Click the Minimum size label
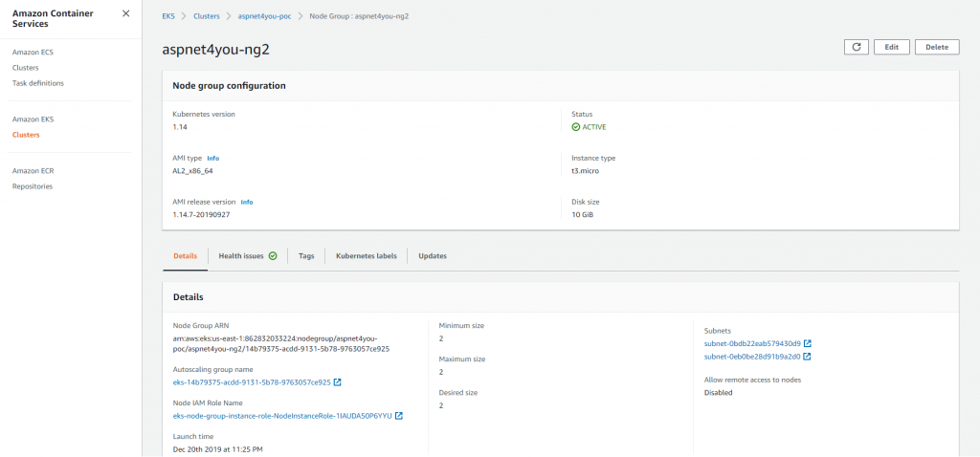This screenshot has width=980, height=457. tap(461, 326)
